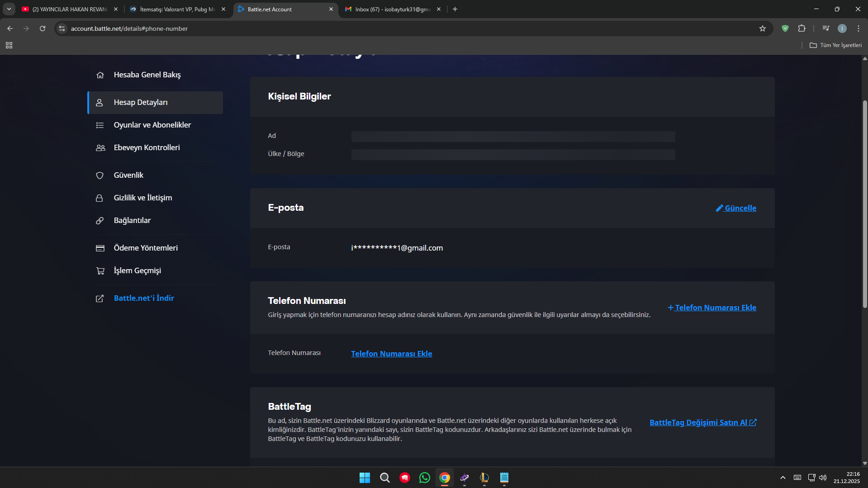Open Windows Start menu
Image resolution: width=868 pixels, height=488 pixels.
(x=365, y=478)
